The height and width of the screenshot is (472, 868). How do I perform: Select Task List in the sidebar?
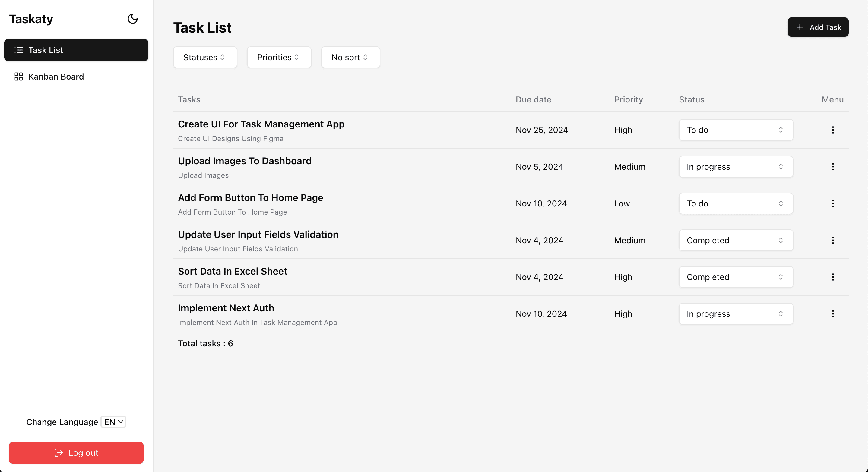click(x=76, y=50)
